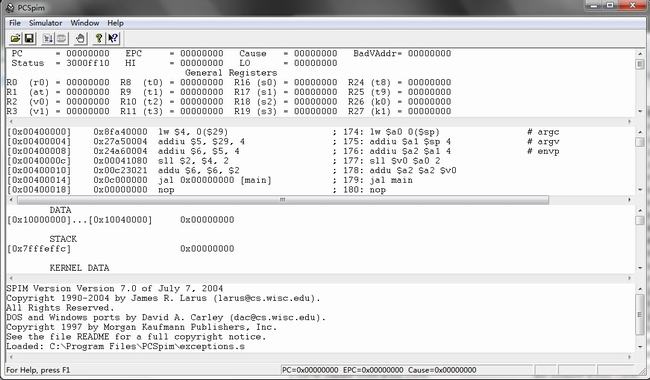Viewport: 650px width, 380px height.
Task: Click the nop instruction at [0x00400018]
Action: tap(166, 190)
